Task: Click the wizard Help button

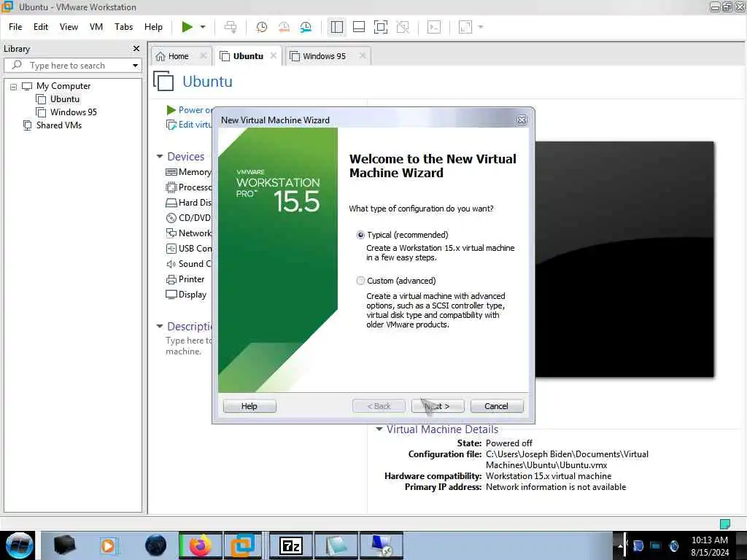Action: [x=249, y=406]
